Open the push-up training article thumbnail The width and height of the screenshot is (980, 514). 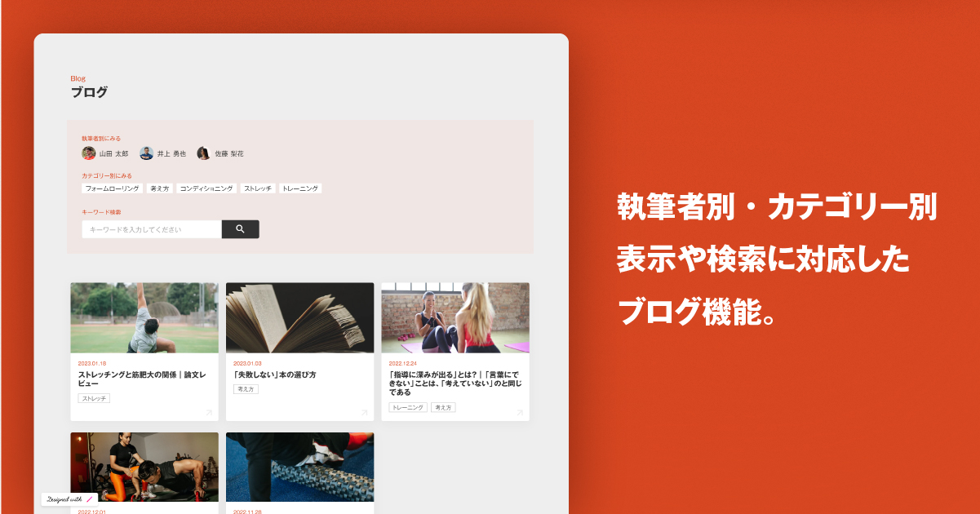point(144,467)
